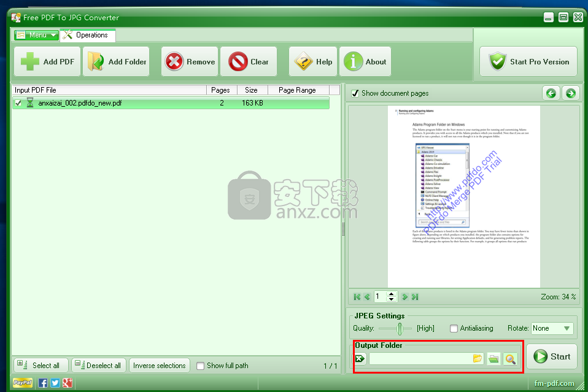Enable the Antialiasing checkbox

point(454,329)
